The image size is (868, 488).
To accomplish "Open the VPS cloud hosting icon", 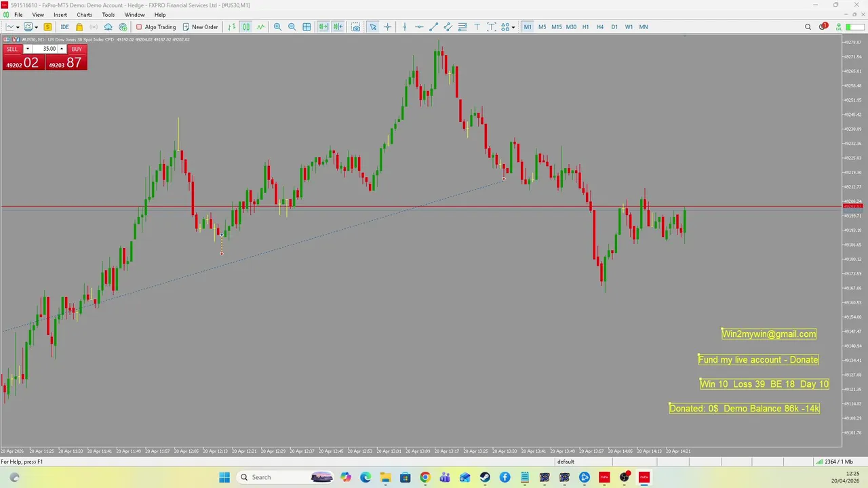I will coord(108,27).
